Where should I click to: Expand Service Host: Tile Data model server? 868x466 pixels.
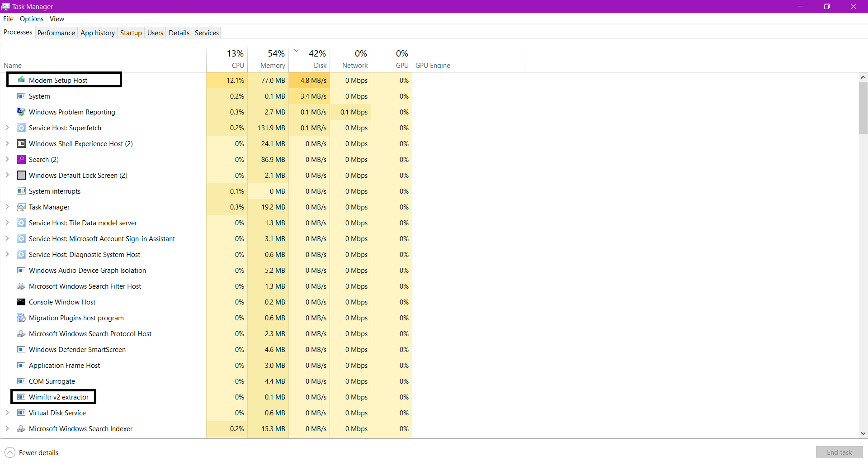(x=7, y=223)
